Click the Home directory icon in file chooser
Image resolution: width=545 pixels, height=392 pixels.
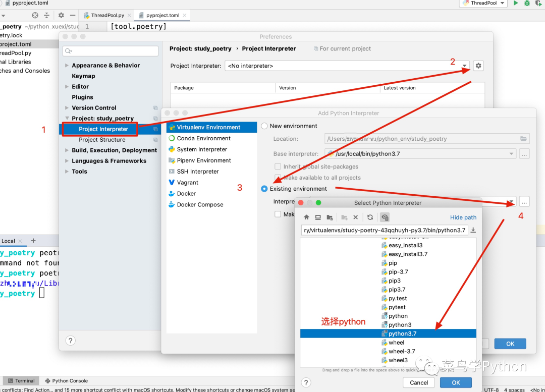click(306, 217)
